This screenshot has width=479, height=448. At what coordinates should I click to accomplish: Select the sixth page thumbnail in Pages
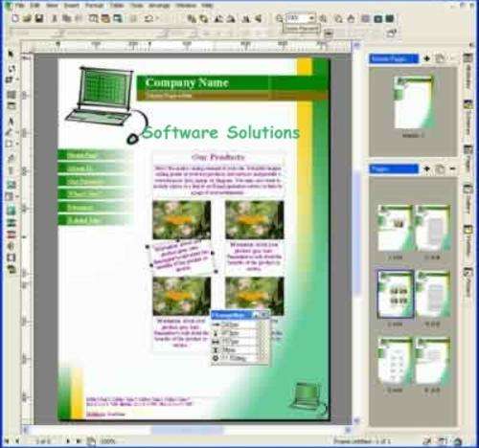pyautogui.click(x=433, y=361)
